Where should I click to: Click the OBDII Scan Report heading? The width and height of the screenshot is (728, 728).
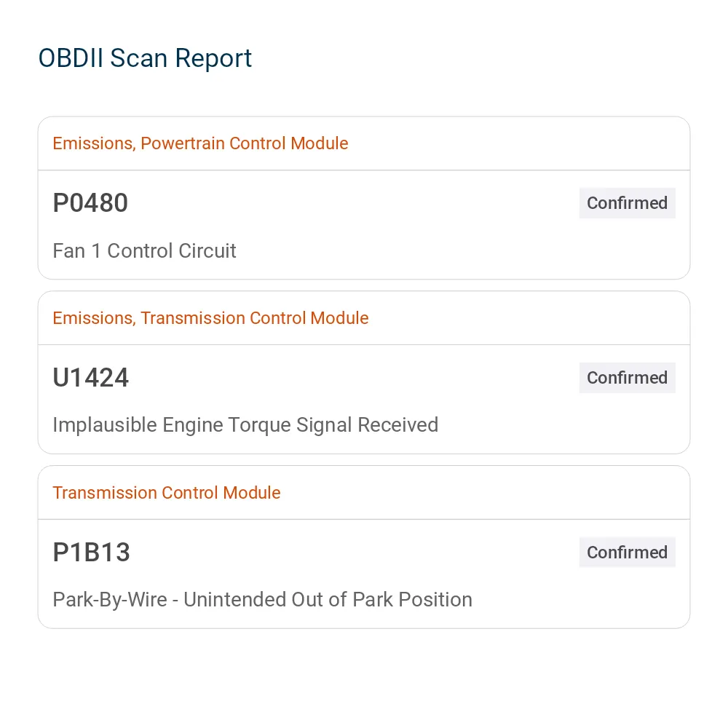(x=145, y=58)
